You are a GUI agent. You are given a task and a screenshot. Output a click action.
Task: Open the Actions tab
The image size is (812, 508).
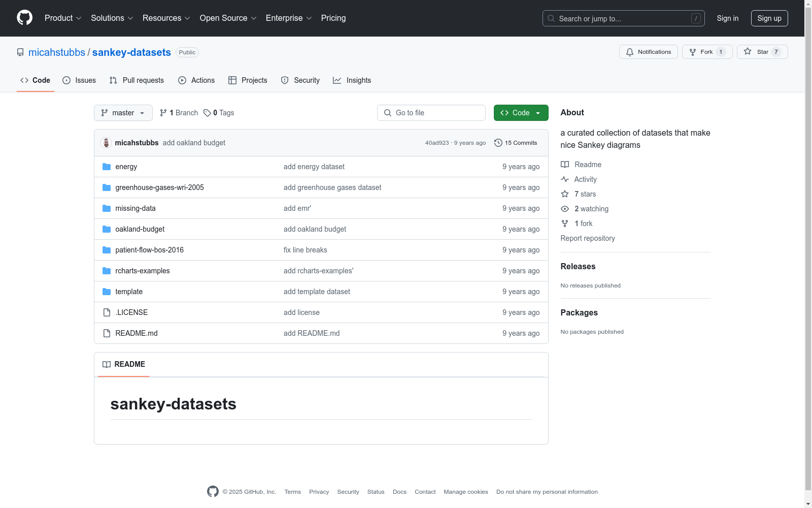[196, 80]
